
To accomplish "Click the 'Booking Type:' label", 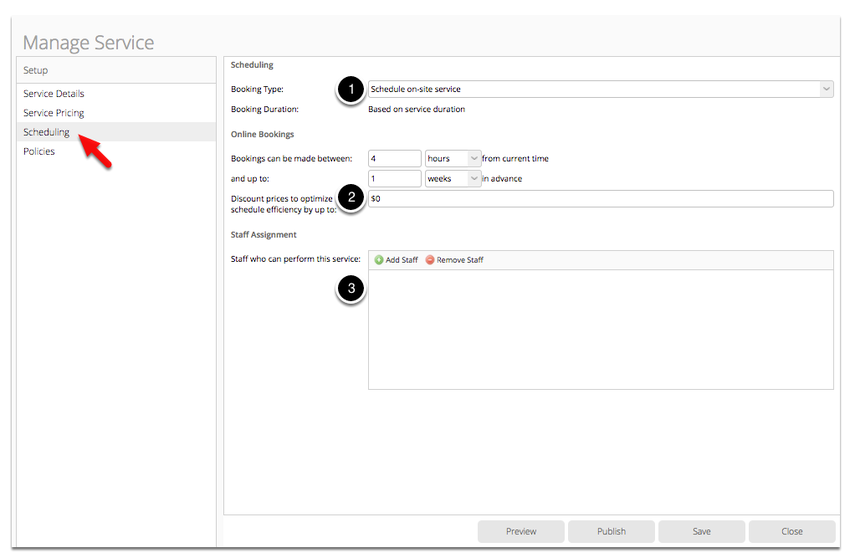I will [x=257, y=89].
